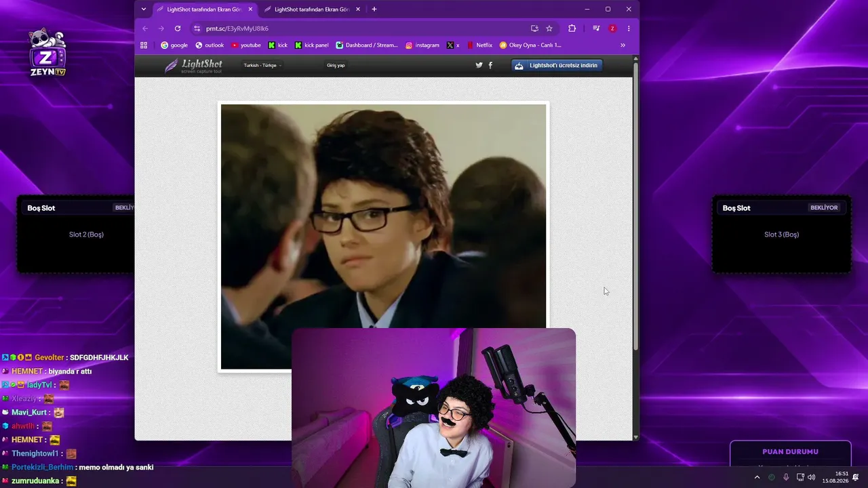The width and height of the screenshot is (868, 488).
Task: Open the x bookmark
Action: (x=453, y=45)
